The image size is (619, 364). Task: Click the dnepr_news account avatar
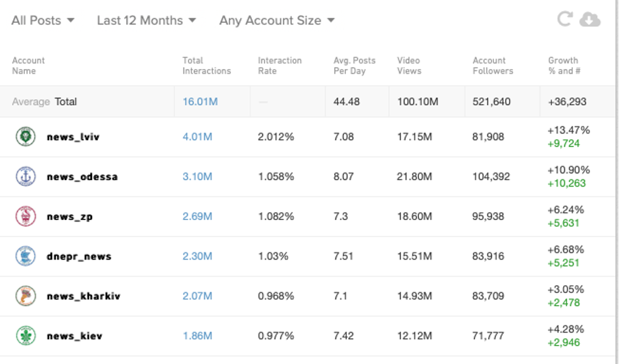(x=26, y=256)
